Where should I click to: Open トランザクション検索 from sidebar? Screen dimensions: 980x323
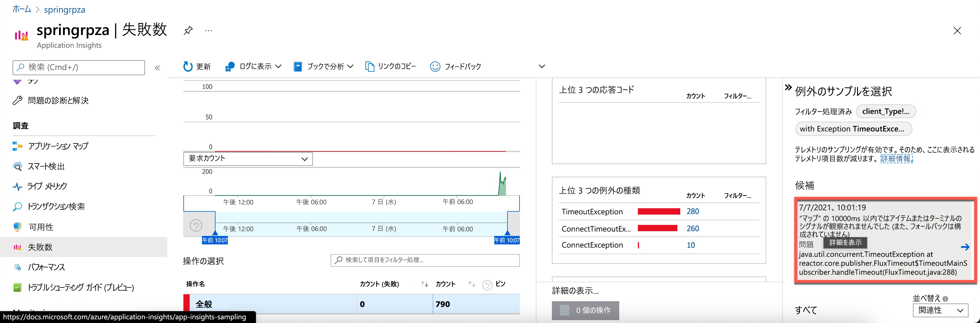pos(56,207)
